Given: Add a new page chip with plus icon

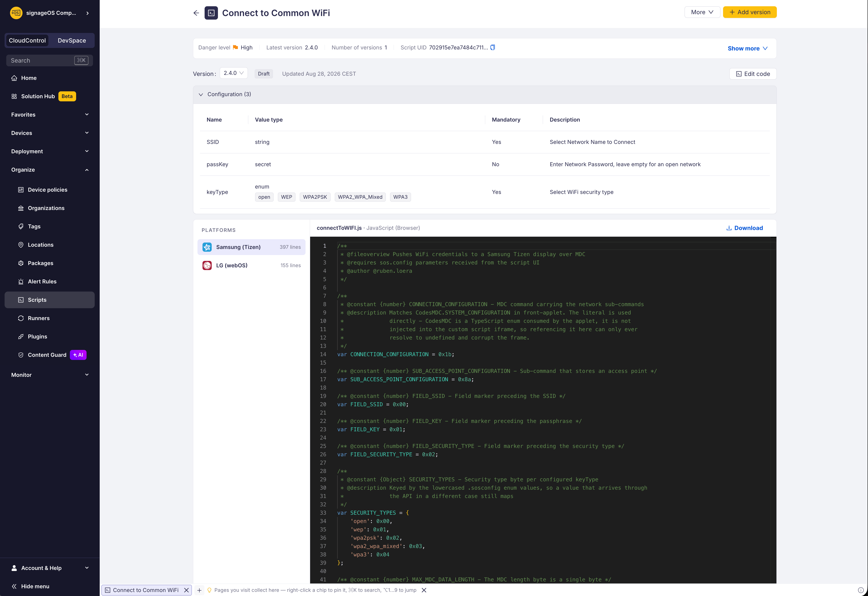Looking at the screenshot, I should (x=199, y=590).
